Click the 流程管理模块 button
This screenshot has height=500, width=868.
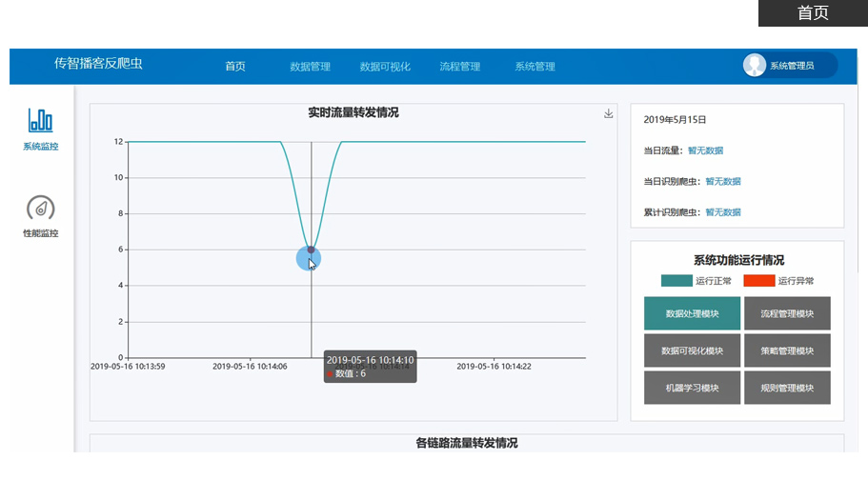787,313
